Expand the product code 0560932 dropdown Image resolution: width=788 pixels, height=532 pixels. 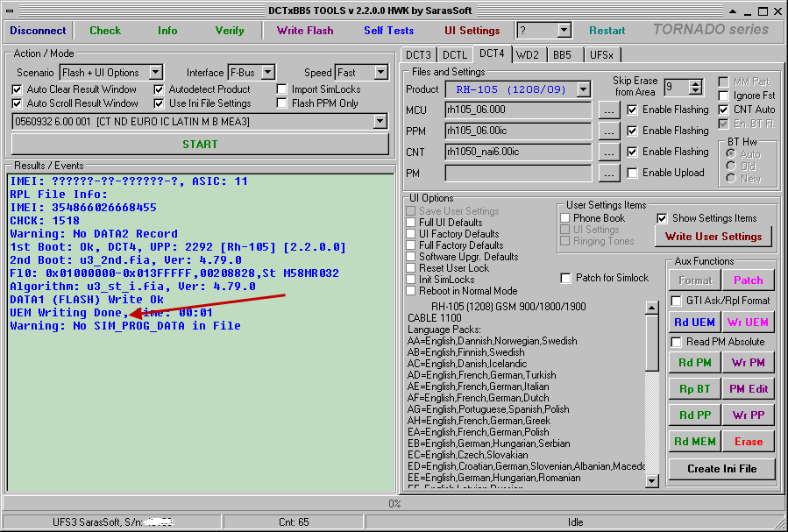380,122
